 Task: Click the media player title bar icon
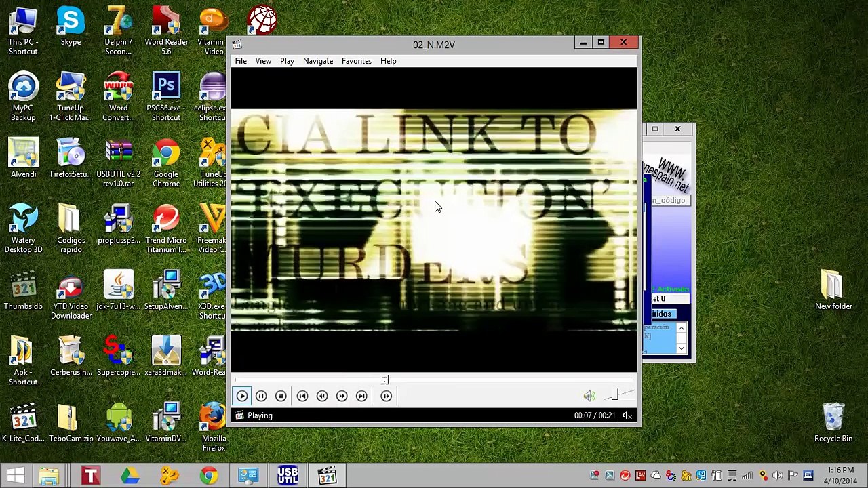(x=237, y=45)
